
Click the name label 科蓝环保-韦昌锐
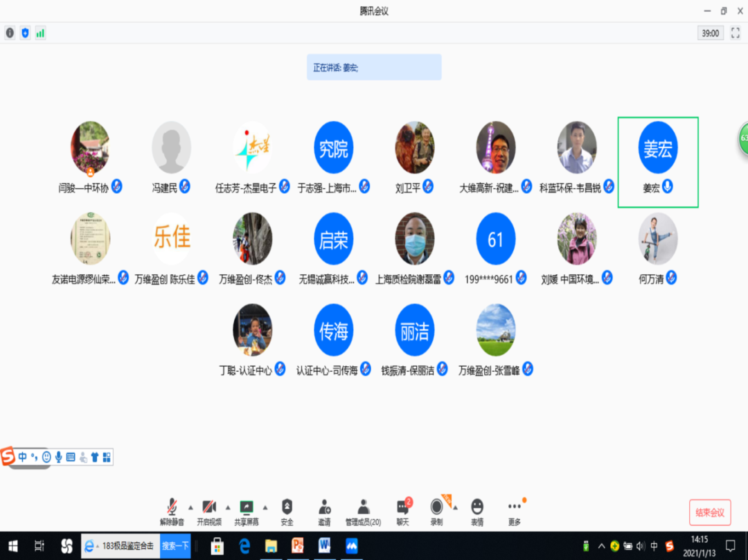coord(570,188)
